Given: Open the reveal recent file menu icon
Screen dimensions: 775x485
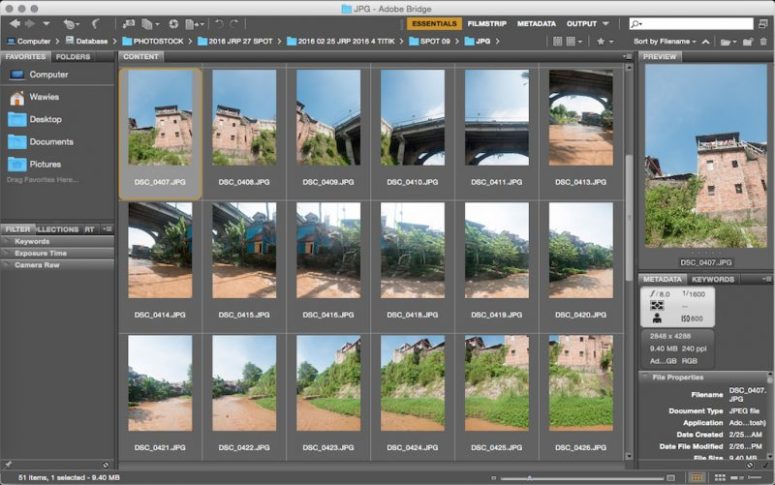Looking at the screenshot, I should [x=71, y=24].
